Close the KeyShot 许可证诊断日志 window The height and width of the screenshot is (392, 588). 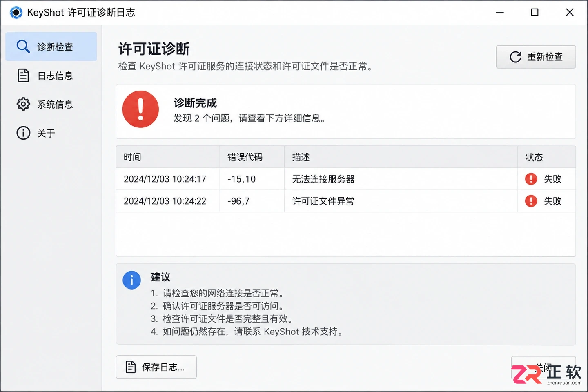click(x=570, y=12)
